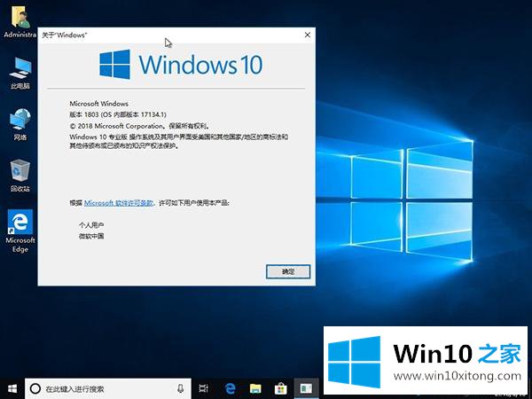Open the Network (网络) desktop icon
This screenshot has width=532, height=399.
pyautogui.click(x=20, y=124)
